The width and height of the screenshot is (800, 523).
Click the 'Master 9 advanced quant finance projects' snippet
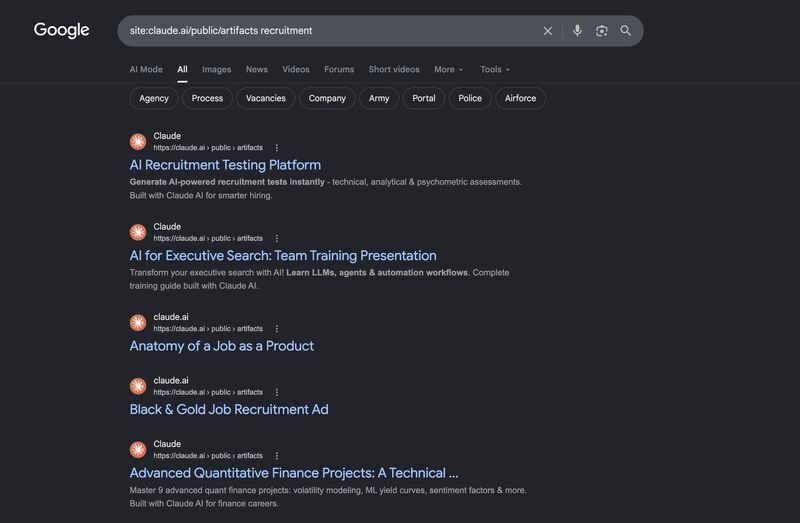[x=328, y=496]
